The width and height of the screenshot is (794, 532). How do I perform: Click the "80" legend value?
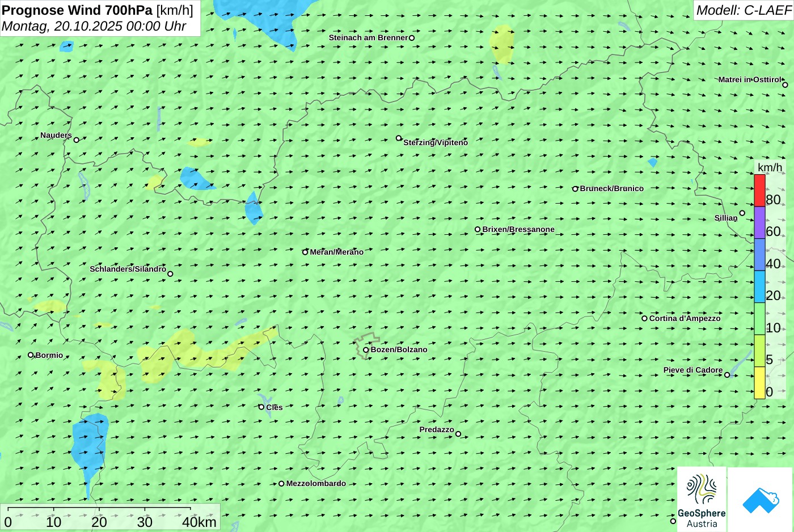(773, 200)
